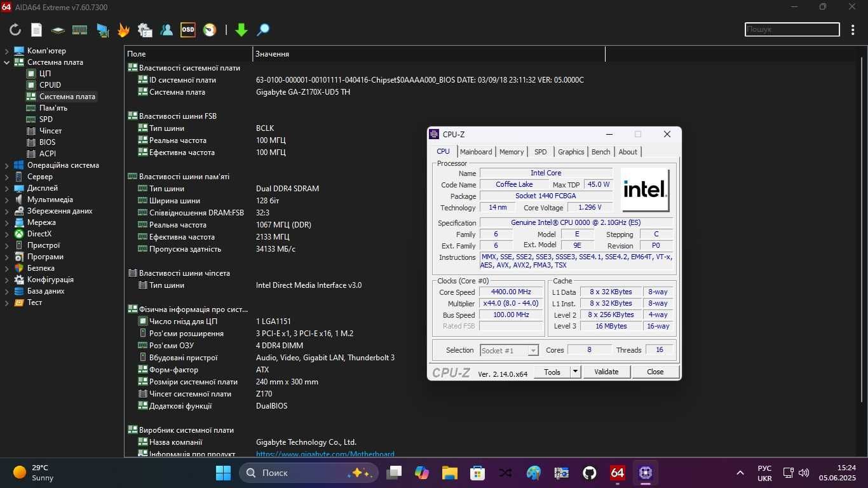Open Microsoft Store from the taskbar
868x488 pixels.
click(x=477, y=473)
